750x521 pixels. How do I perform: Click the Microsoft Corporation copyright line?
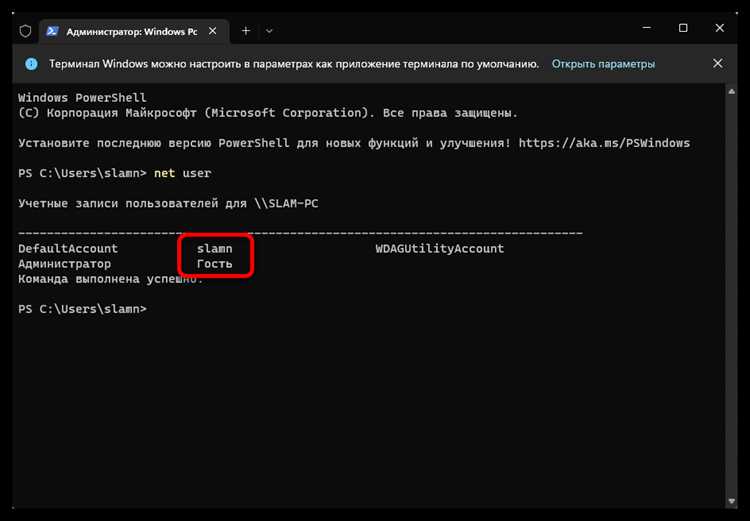tap(268, 113)
